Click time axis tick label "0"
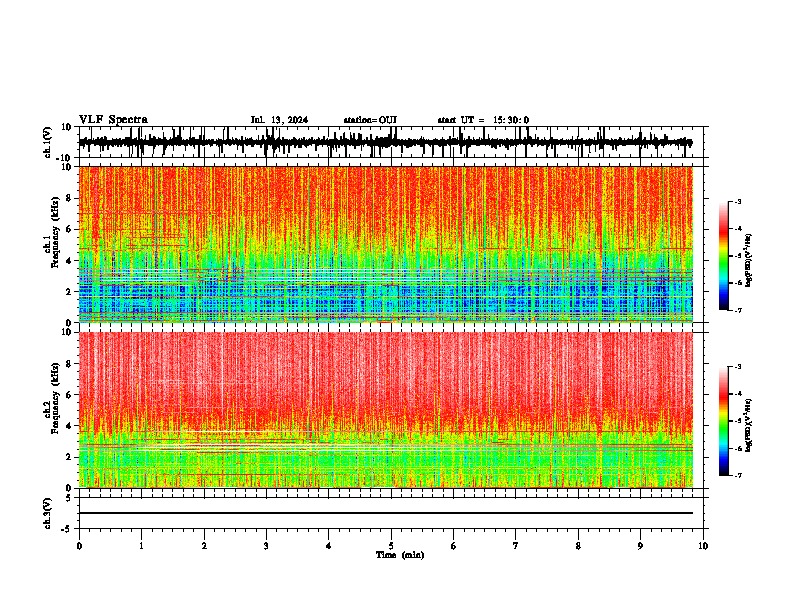792x612 pixels. [x=79, y=546]
